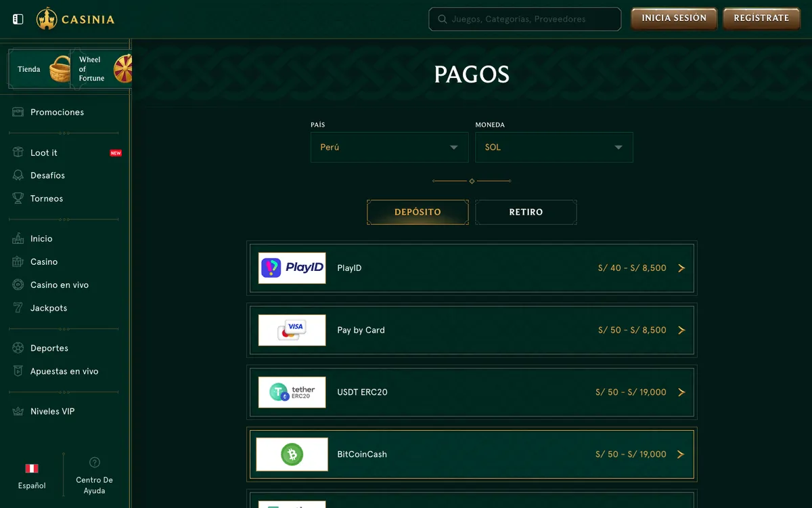Viewport: 812px width, 508px height.
Task: Click BitCoinCash's S/ 50 - S/ 19,000 limit
Action: click(631, 454)
